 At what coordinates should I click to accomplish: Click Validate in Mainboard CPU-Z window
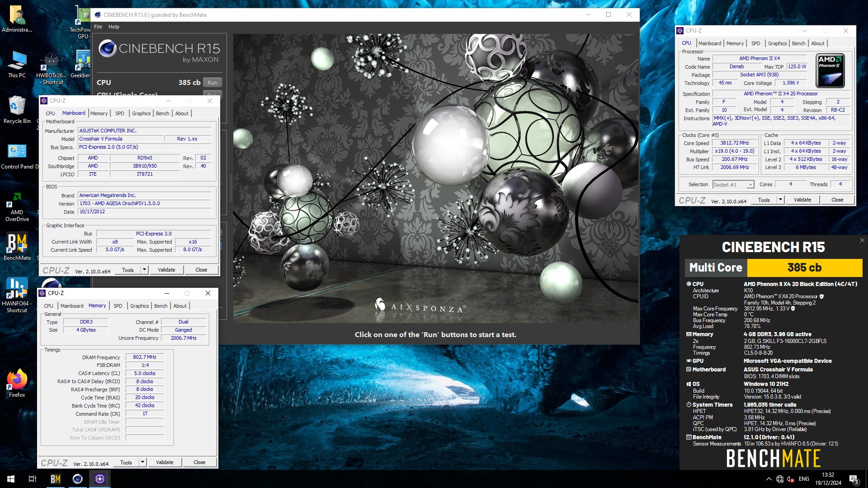[166, 270]
